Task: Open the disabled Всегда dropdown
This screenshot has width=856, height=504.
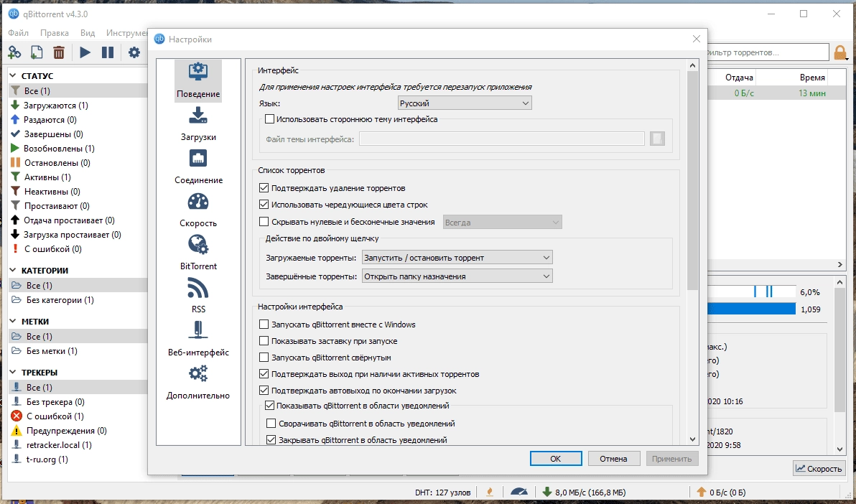Action: [502, 223]
